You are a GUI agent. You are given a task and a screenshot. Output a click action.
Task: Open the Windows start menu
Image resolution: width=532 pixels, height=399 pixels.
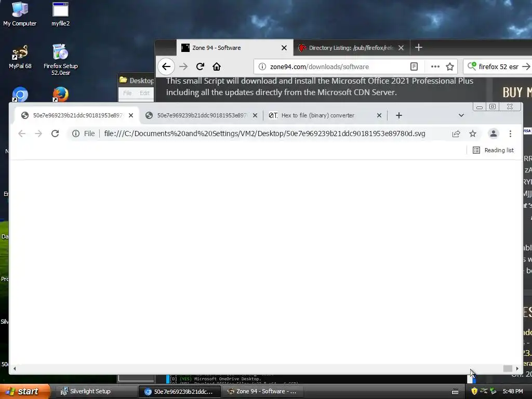25,391
